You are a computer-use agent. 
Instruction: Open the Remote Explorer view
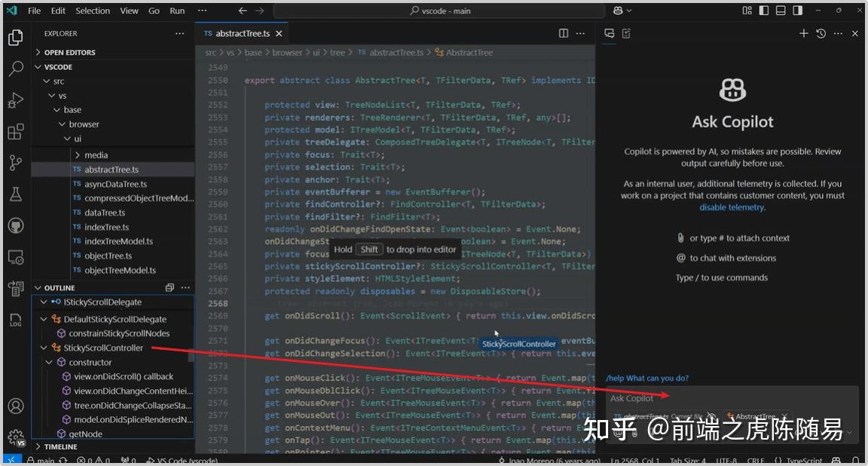pos(16,257)
